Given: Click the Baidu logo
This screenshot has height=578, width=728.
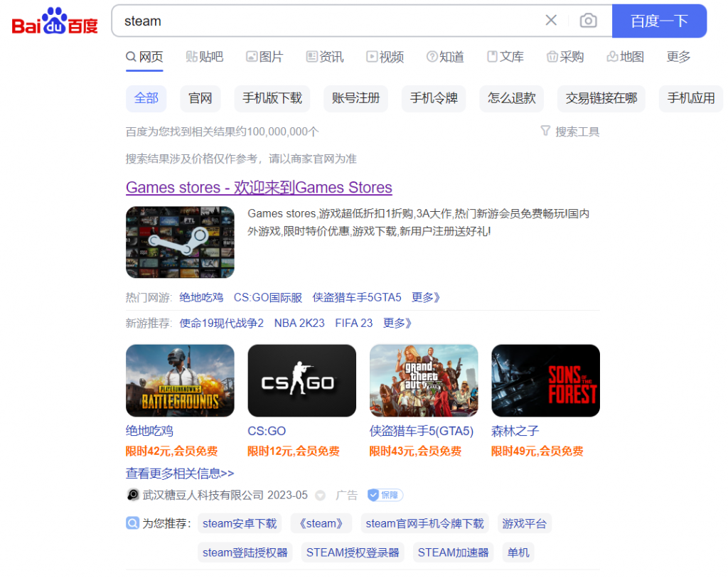Looking at the screenshot, I should [x=55, y=21].
